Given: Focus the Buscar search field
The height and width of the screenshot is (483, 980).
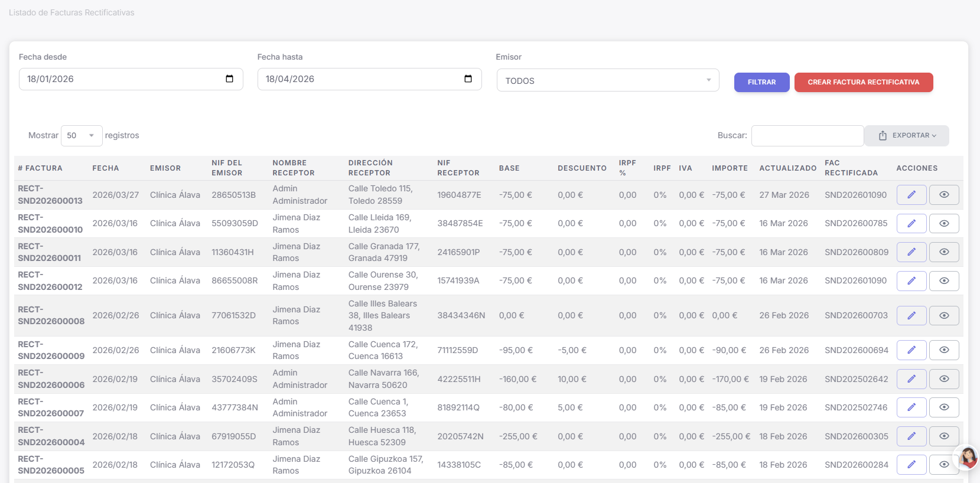Looking at the screenshot, I should tap(807, 136).
